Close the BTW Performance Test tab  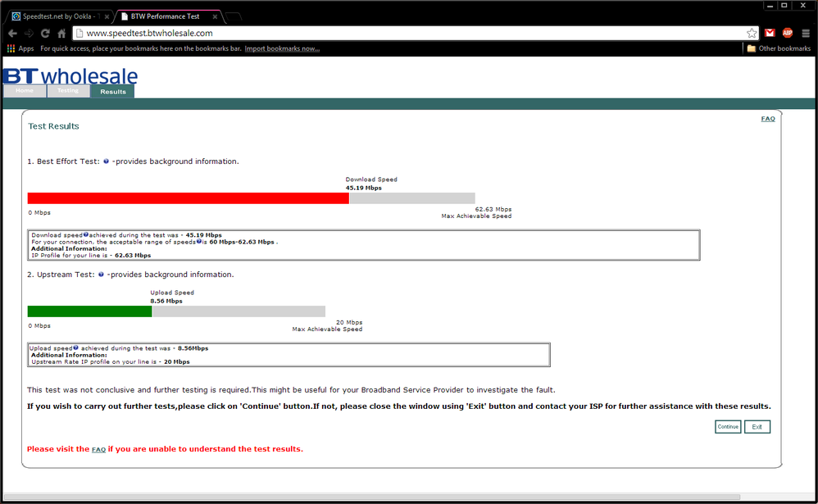coord(215,16)
